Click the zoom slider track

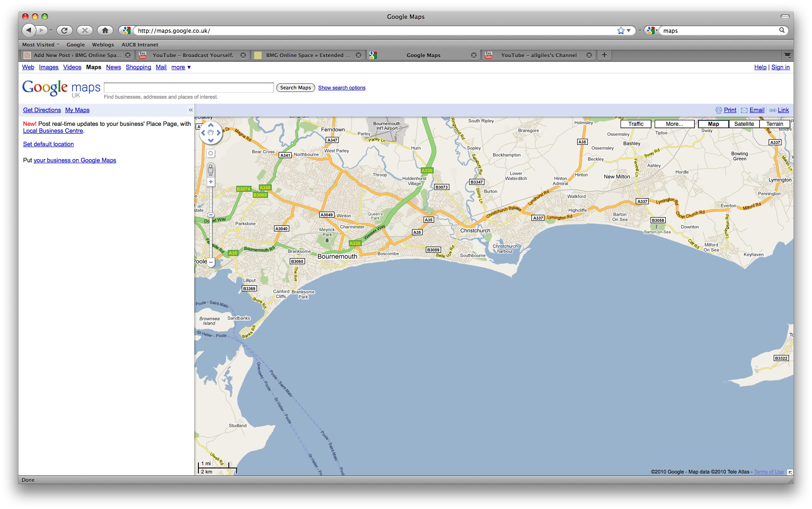211,222
